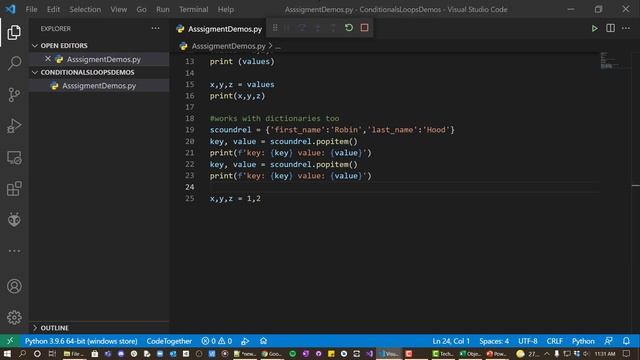Change indentation via Spaces: 4
Image resolution: width=640 pixels, height=360 pixels.
pos(494,341)
